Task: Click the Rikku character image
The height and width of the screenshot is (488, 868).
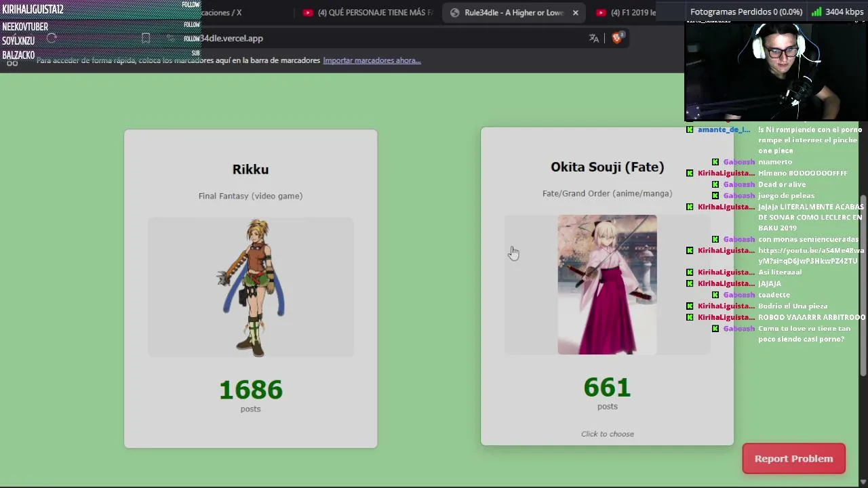Action: coord(251,287)
